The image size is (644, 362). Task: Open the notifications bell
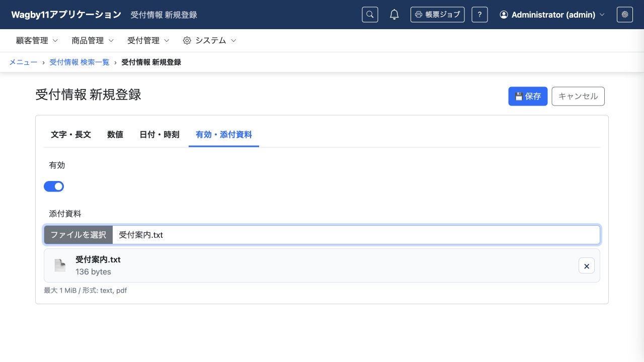click(394, 15)
